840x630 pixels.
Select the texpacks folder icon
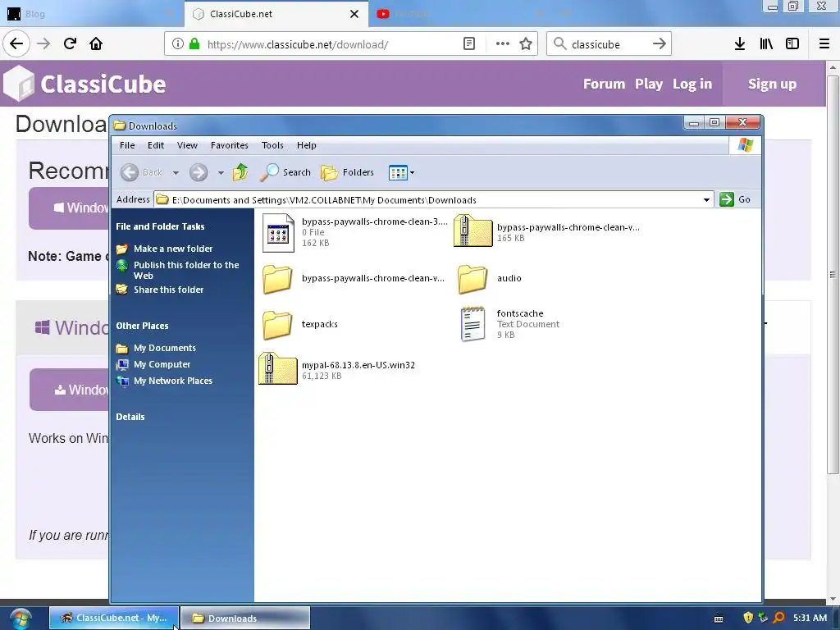point(277,324)
